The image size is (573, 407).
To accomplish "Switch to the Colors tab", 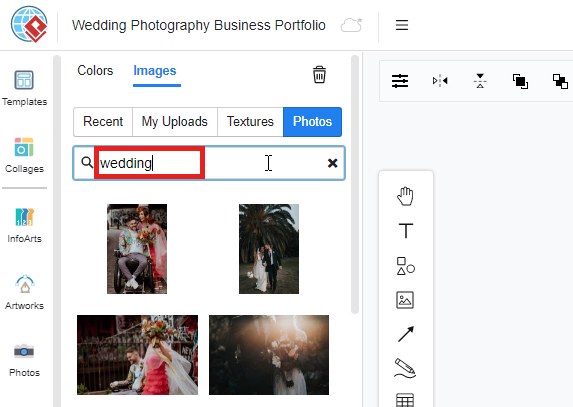I will (x=95, y=70).
